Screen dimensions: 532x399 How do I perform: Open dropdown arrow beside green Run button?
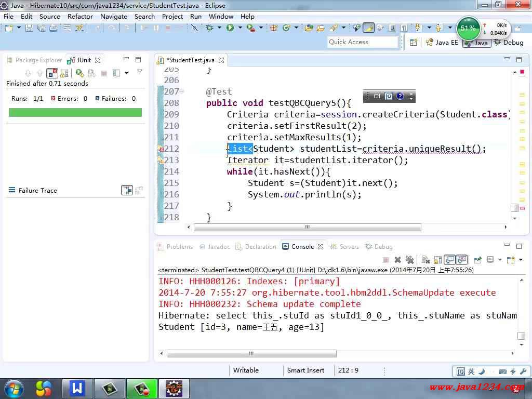[240, 28]
